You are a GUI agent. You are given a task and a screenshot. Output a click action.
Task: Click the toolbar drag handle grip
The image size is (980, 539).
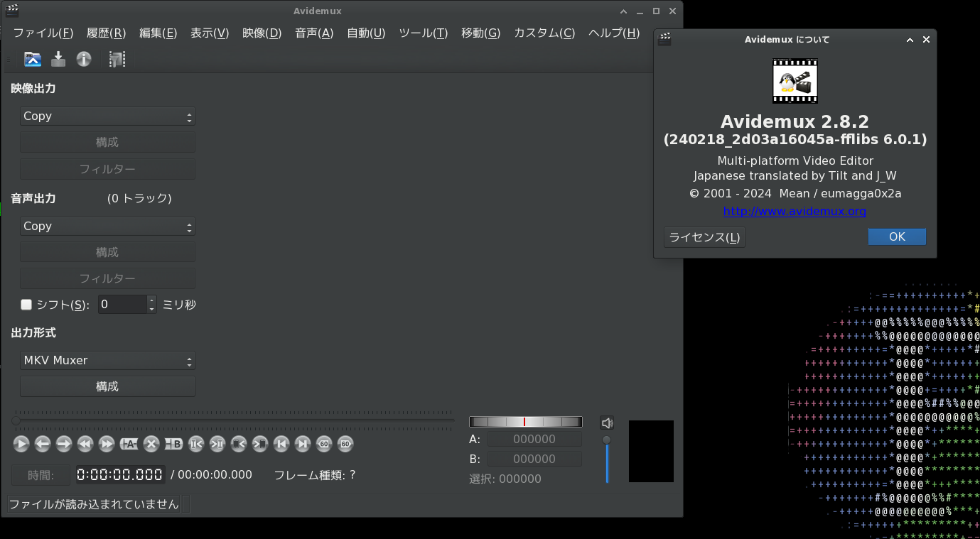(9, 60)
